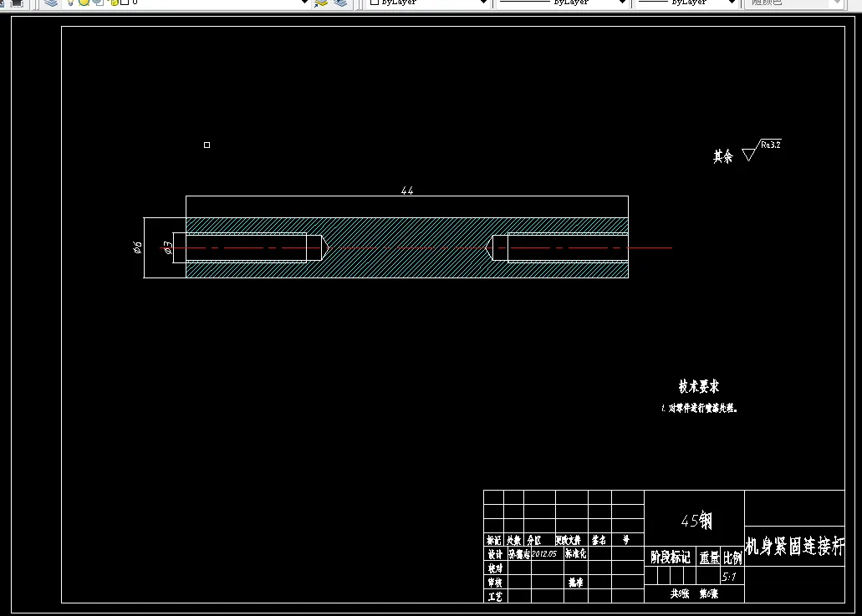Toggle the layer freeze sun icon
Screen dimensions: 862x616
click(84, 3)
